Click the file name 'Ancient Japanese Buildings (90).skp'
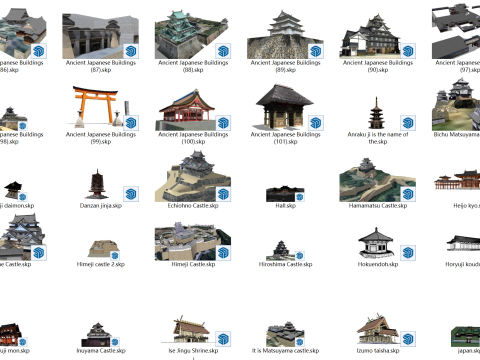 [378, 66]
